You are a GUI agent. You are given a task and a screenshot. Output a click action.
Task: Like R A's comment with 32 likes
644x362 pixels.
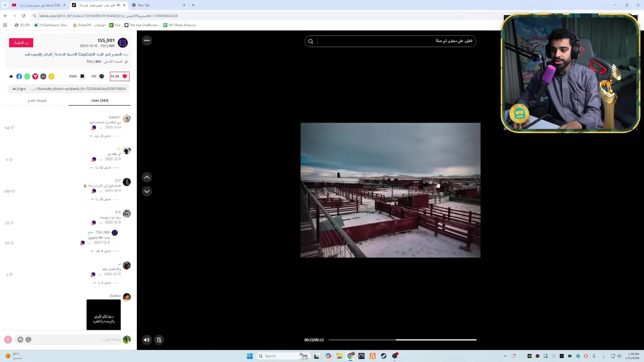coord(12,223)
